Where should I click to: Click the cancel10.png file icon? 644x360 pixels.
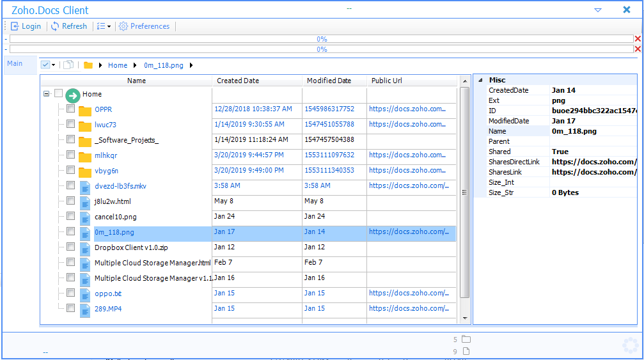pyautogui.click(x=85, y=219)
